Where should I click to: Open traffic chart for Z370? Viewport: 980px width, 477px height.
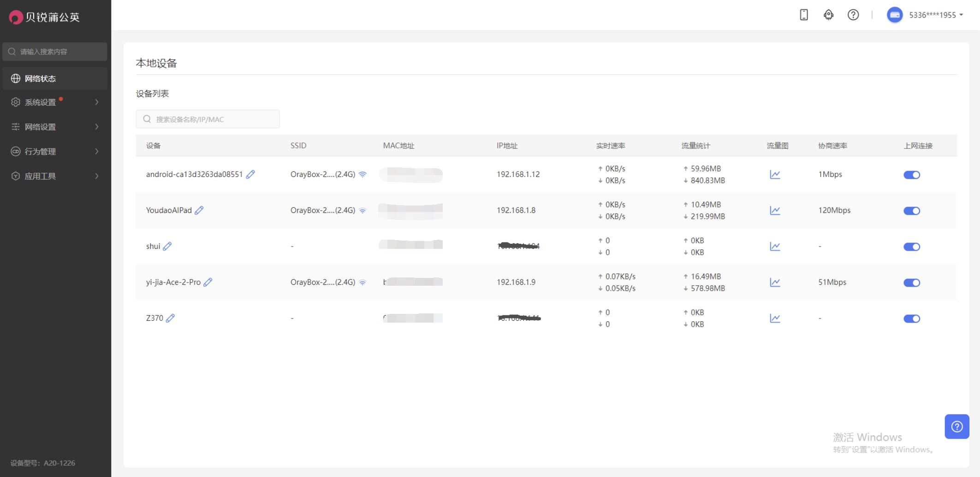click(x=775, y=318)
